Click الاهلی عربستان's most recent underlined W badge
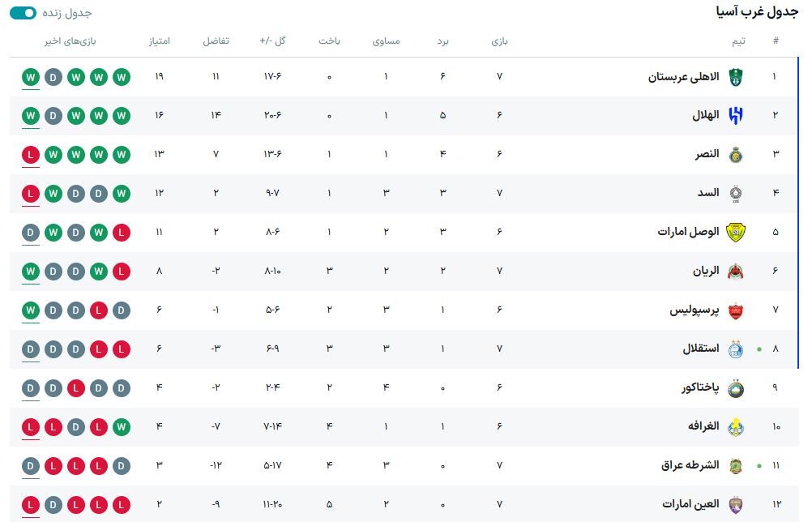Screen dimensions: 812x522 coord(31,77)
